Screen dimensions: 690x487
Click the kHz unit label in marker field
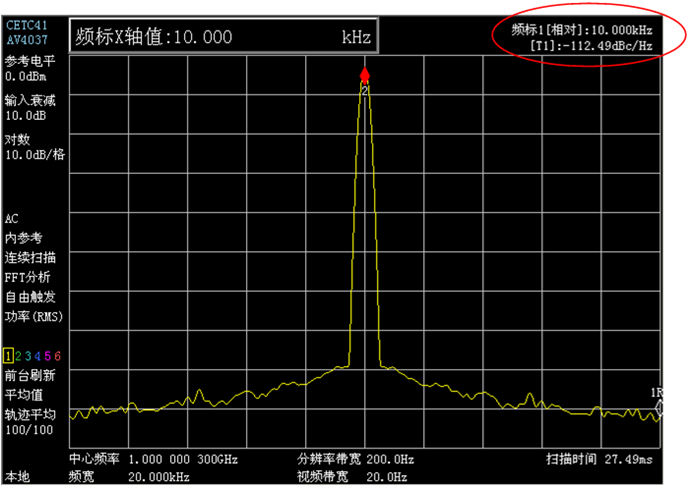pyautogui.click(x=355, y=38)
